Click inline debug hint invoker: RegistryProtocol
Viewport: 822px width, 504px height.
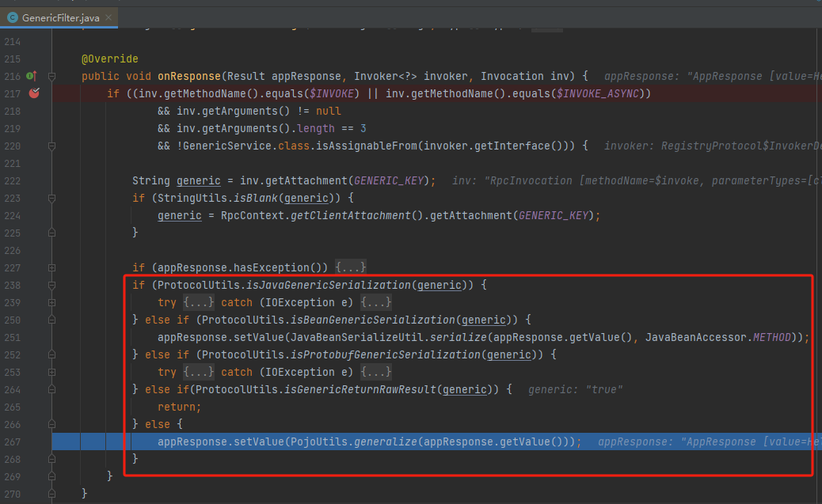(x=713, y=146)
